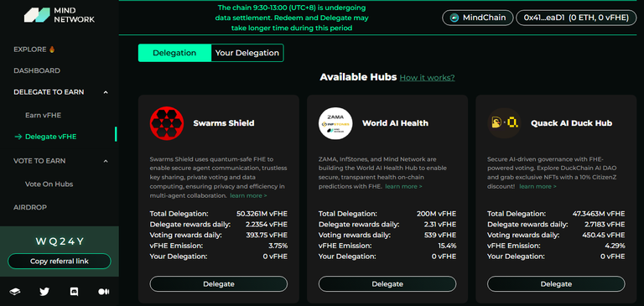644x306 pixels.
Task: Click the 450.45 vFHE voting rewards value
Action: pos(604,236)
